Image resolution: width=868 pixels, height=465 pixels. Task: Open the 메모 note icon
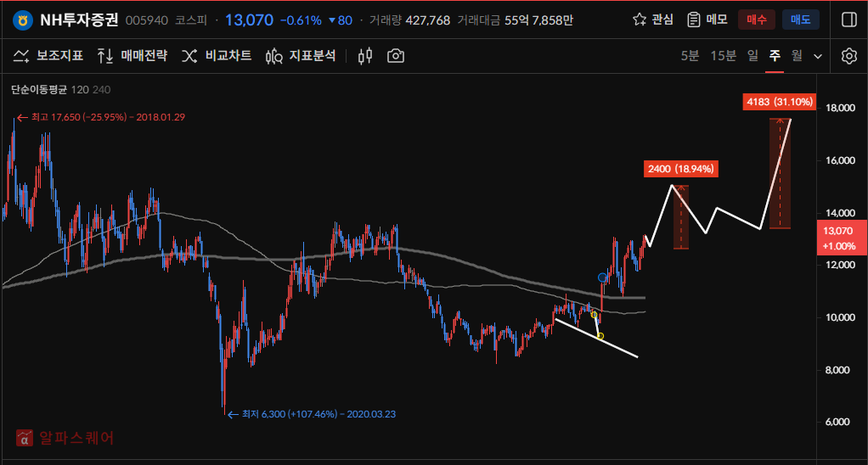point(694,20)
